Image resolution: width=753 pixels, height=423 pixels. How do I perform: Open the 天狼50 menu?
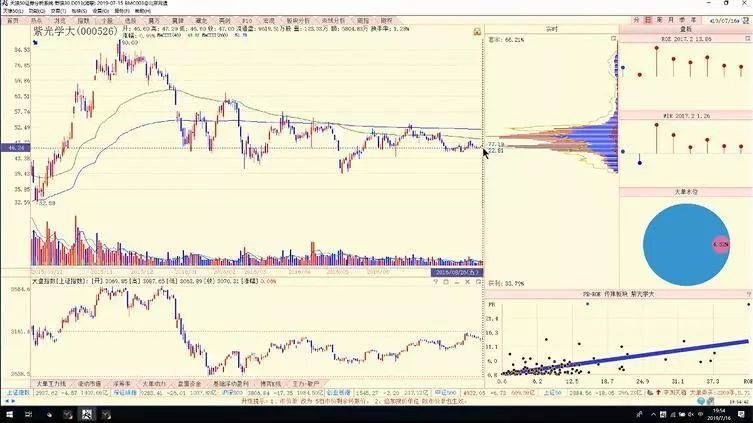tap(12, 11)
